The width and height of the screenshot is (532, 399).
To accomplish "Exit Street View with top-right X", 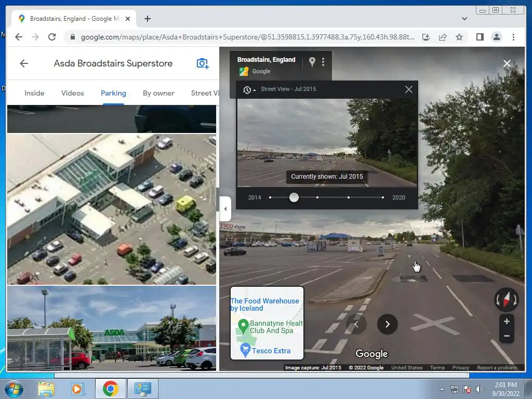I will [x=507, y=63].
